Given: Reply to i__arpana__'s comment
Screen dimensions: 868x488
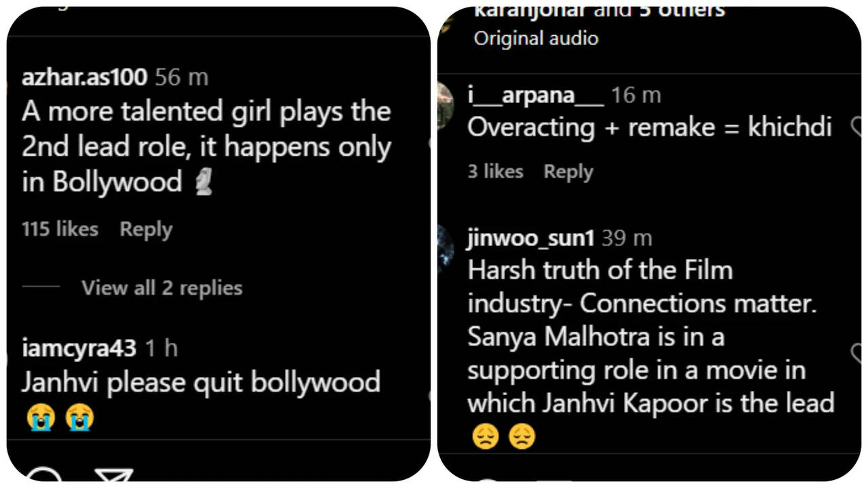Looking at the screenshot, I should (568, 172).
